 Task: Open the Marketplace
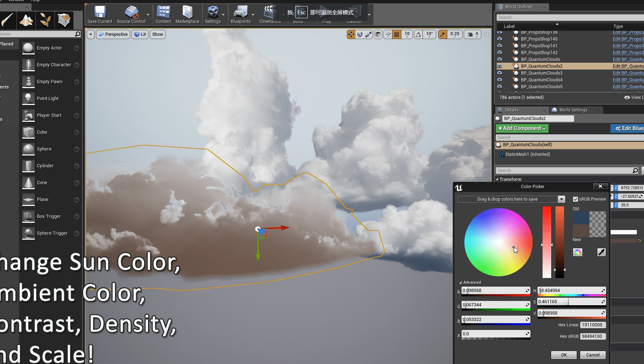tap(187, 14)
